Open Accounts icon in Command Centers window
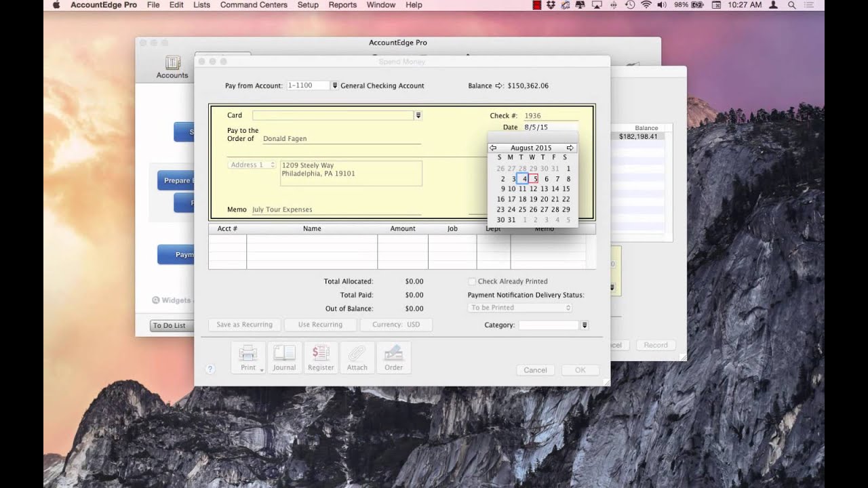This screenshot has height=488, width=868. 172,67
